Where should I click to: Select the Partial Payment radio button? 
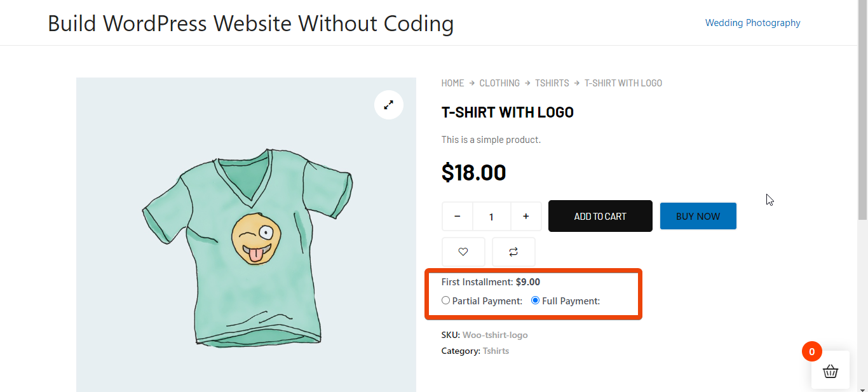click(x=445, y=301)
